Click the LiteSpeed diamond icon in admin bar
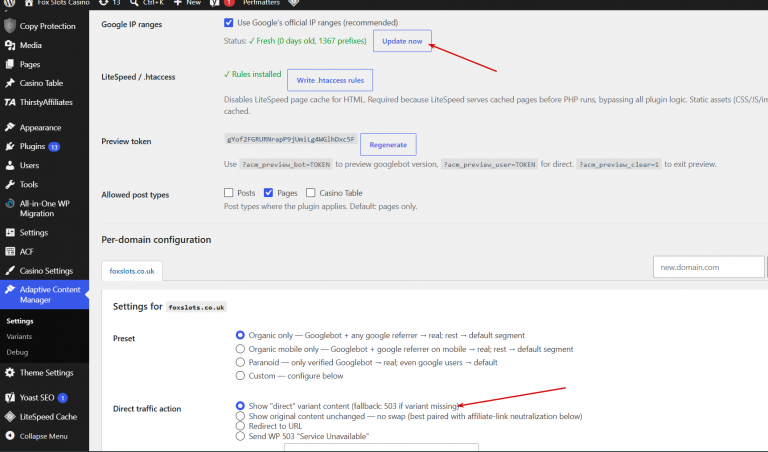Image resolution: width=768 pixels, height=452 pixels. coord(293,3)
